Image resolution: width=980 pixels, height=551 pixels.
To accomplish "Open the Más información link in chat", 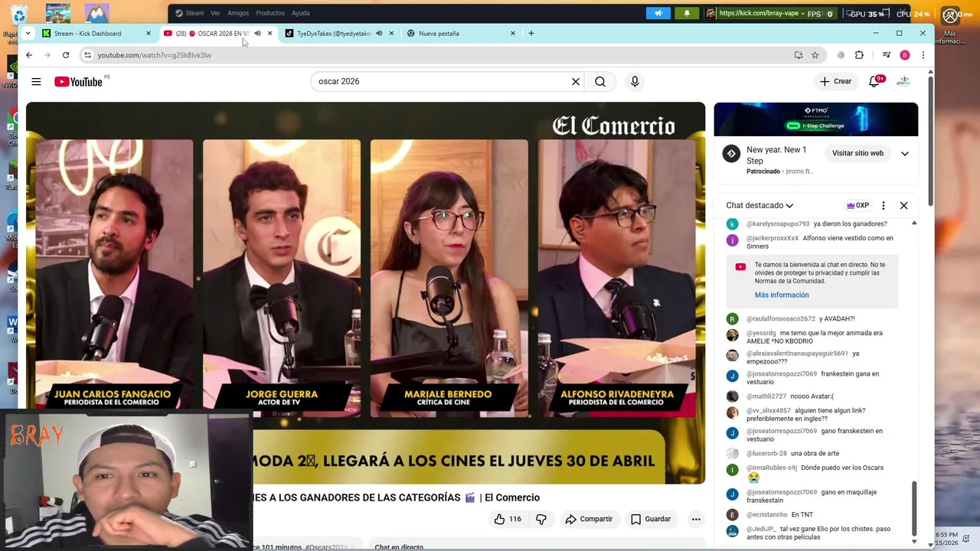I will 782,295.
